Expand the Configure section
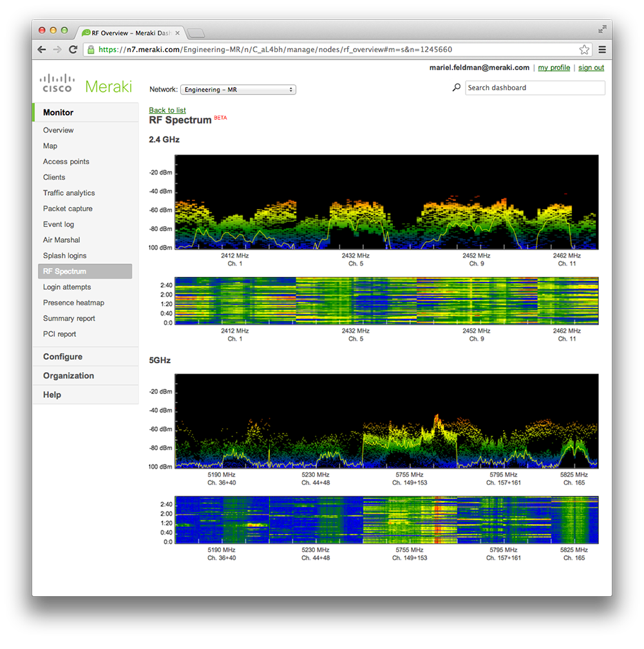The height and width of the screenshot is (649, 644). [86, 357]
